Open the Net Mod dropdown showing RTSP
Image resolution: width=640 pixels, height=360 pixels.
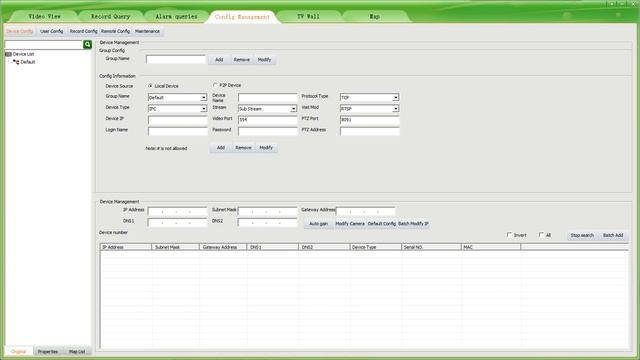pos(369,109)
